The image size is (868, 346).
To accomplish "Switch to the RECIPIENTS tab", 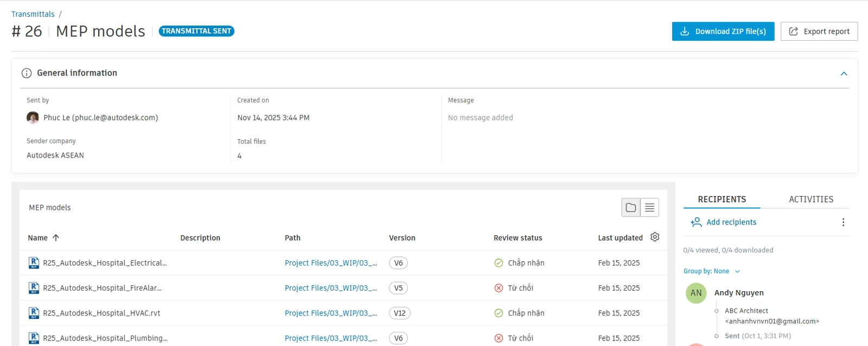I will pos(722,199).
